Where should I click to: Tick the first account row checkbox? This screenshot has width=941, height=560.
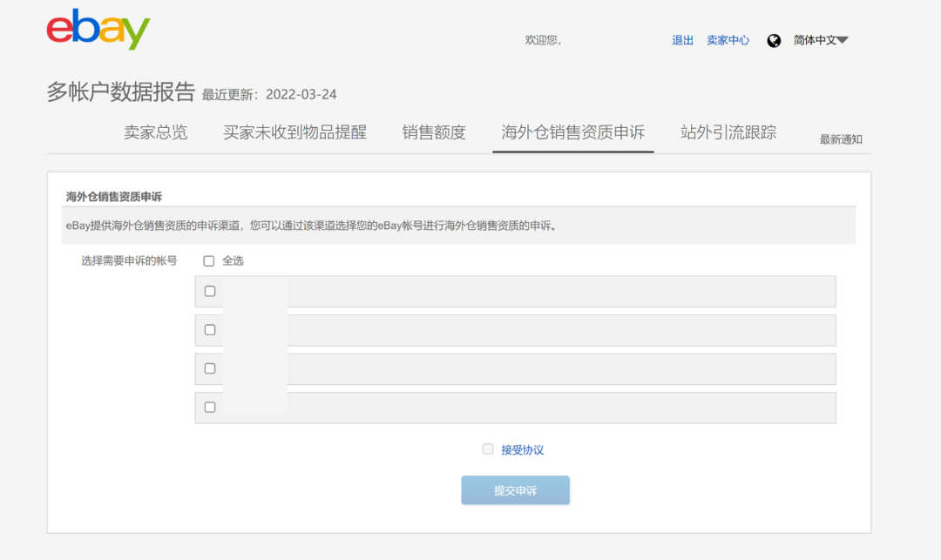click(210, 291)
